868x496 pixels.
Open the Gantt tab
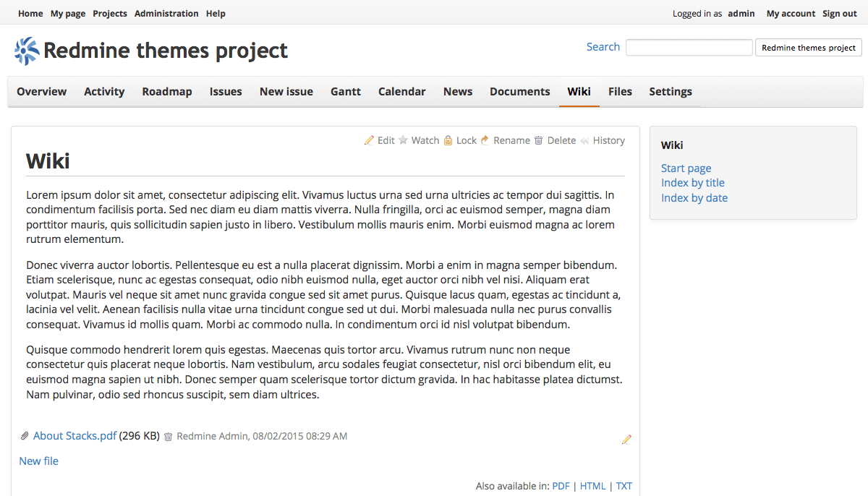tap(346, 92)
